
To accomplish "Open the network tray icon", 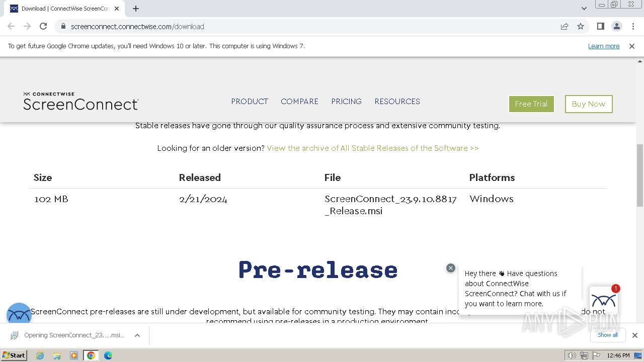I will pyautogui.click(x=584, y=355).
